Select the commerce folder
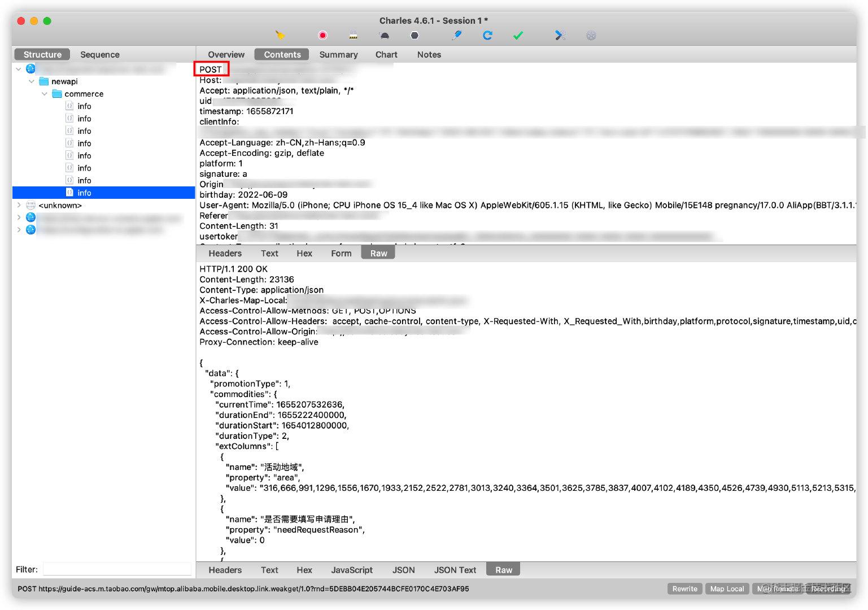Image resolution: width=868 pixels, height=610 pixels. (x=84, y=94)
